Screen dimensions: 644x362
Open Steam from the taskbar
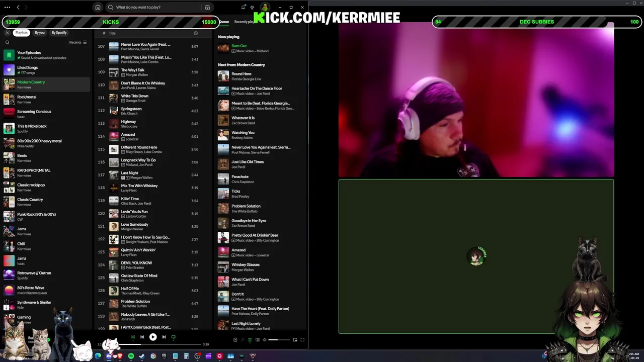tap(142, 356)
